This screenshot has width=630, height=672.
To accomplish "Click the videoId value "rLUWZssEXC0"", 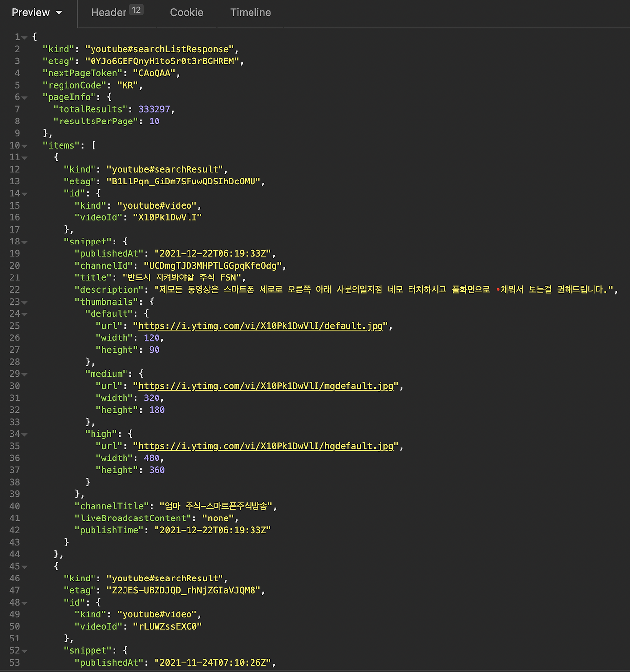I will pos(167,627).
